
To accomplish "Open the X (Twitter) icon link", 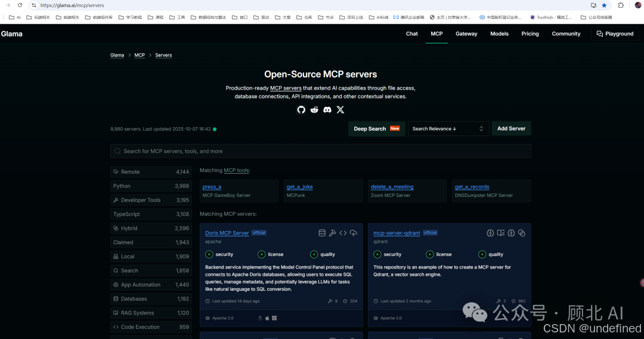I will click(x=340, y=110).
